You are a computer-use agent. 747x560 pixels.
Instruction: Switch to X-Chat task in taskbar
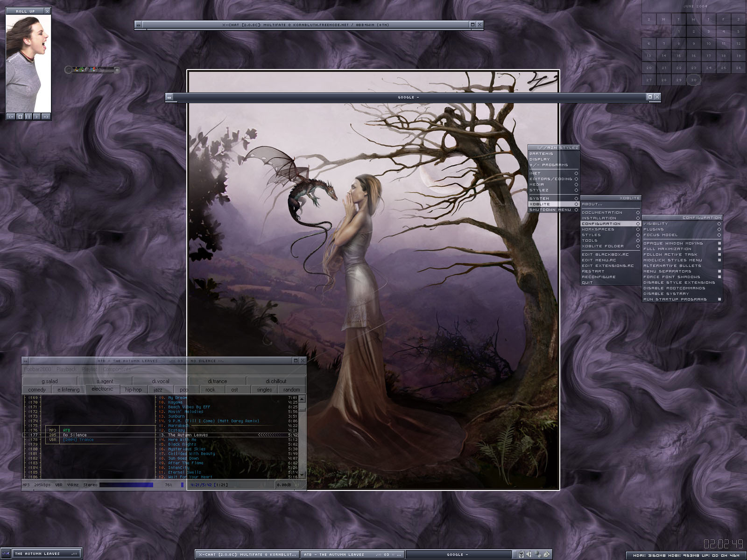point(247,554)
